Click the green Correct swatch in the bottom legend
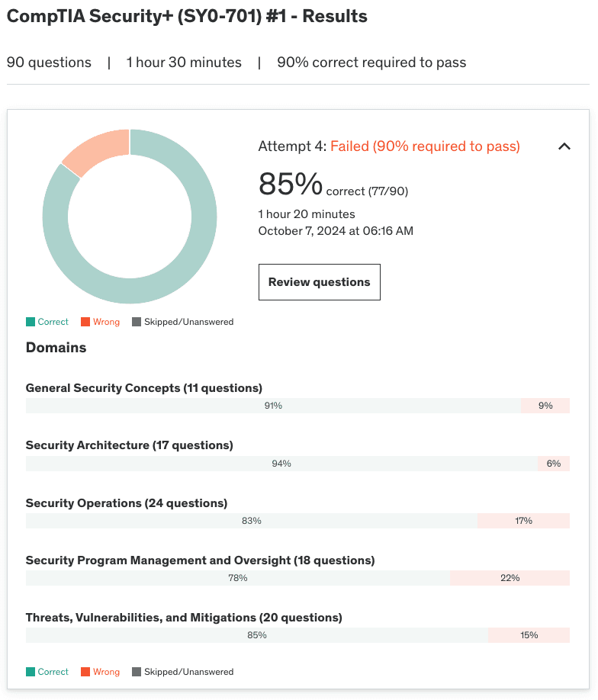The height and width of the screenshot is (700, 598). (x=31, y=672)
